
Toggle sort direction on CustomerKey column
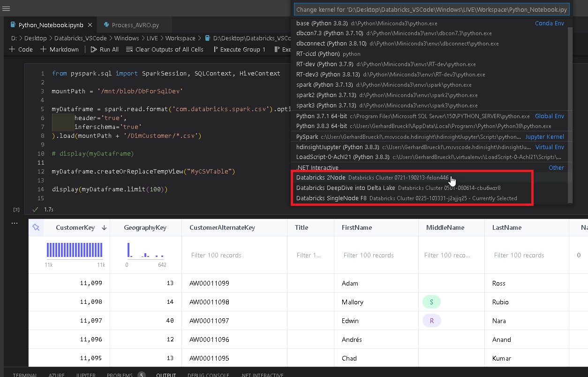[x=104, y=227]
